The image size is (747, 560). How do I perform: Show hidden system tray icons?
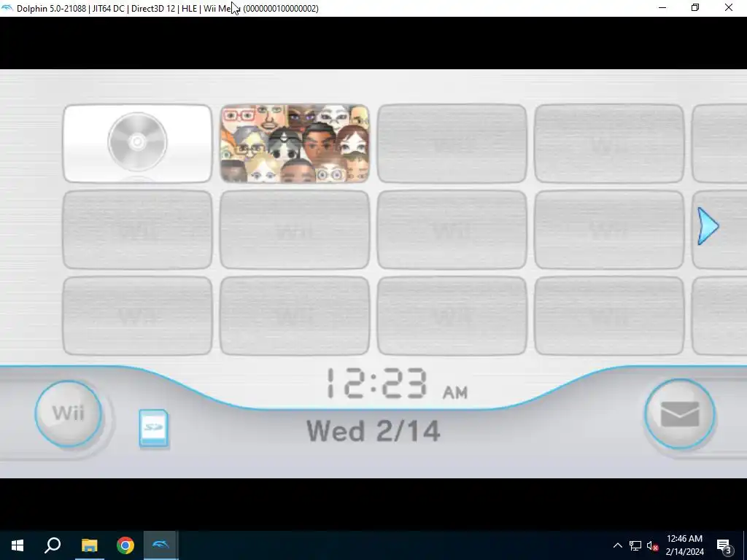[x=617, y=545]
